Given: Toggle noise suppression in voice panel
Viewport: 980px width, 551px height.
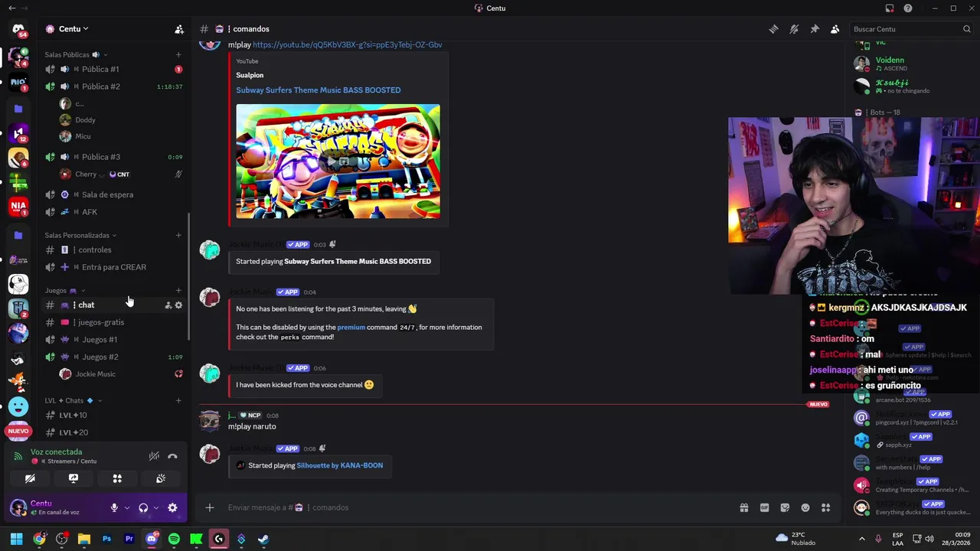Looking at the screenshot, I should point(154,456).
